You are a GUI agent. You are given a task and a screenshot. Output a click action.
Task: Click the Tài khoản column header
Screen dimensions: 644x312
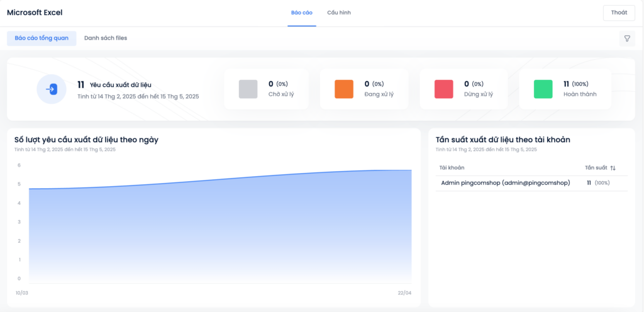click(452, 168)
